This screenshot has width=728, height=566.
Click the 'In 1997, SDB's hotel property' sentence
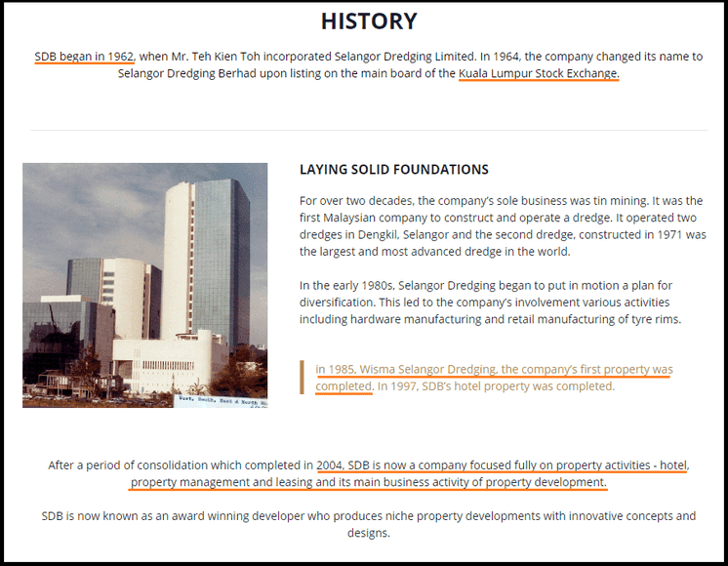[x=496, y=386]
